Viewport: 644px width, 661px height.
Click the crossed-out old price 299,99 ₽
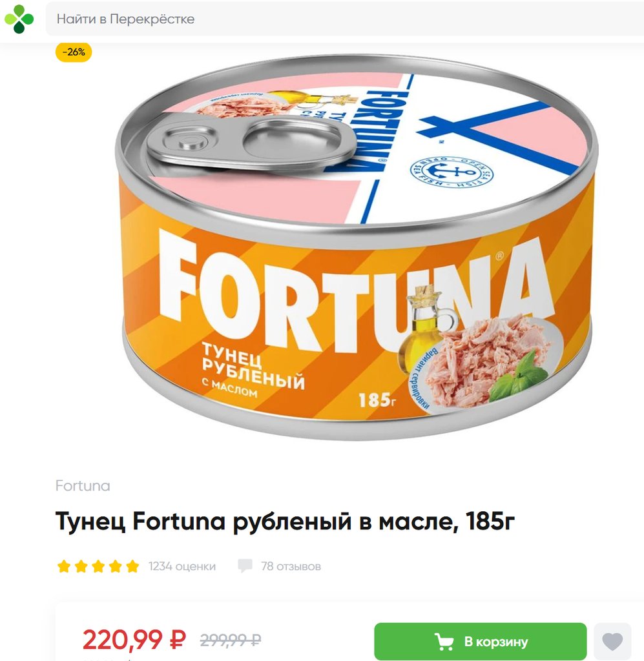[230, 640]
